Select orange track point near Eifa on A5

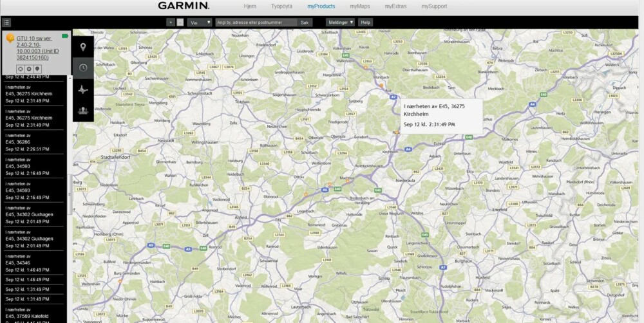coord(305,194)
